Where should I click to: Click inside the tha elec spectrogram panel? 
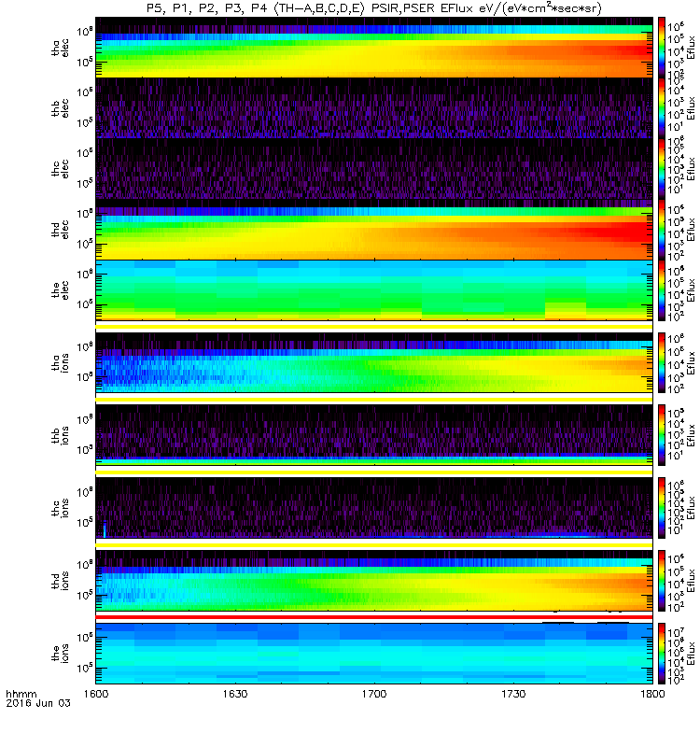[374, 48]
